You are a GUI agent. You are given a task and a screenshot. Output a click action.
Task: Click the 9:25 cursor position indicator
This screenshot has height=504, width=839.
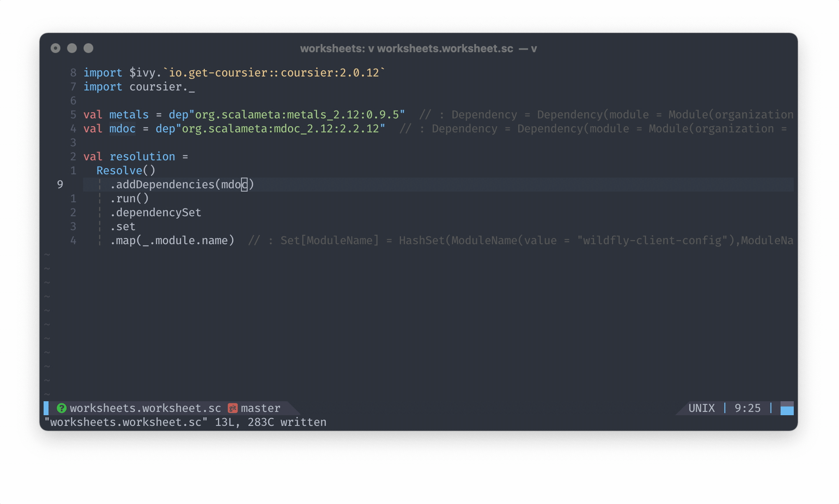click(x=747, y=408)
